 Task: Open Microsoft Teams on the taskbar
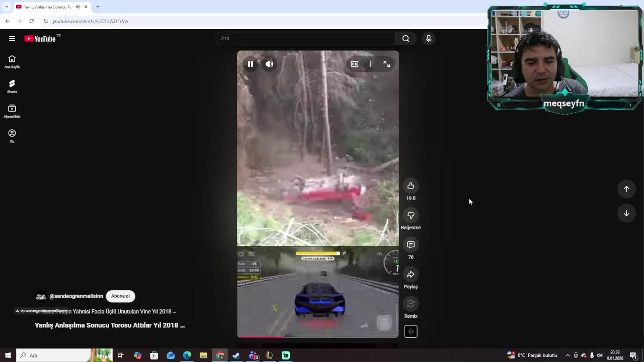[253, 355]
